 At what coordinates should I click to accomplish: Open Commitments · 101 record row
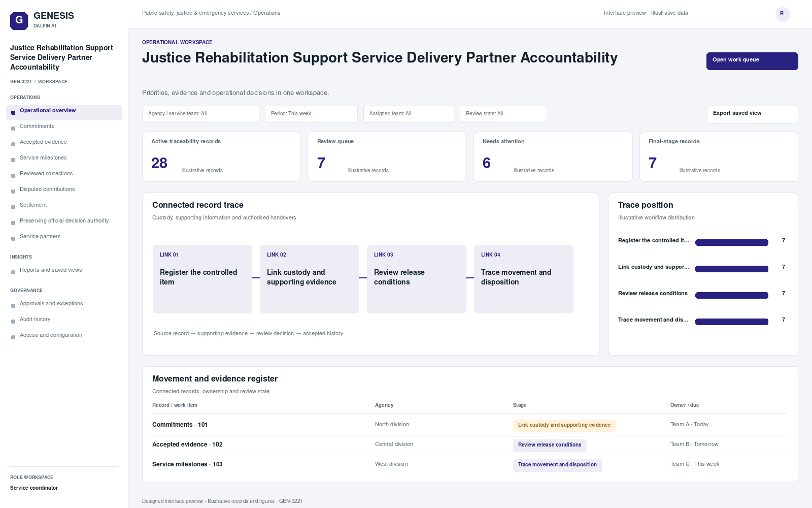pyautogui.click(x=470, y=425)
